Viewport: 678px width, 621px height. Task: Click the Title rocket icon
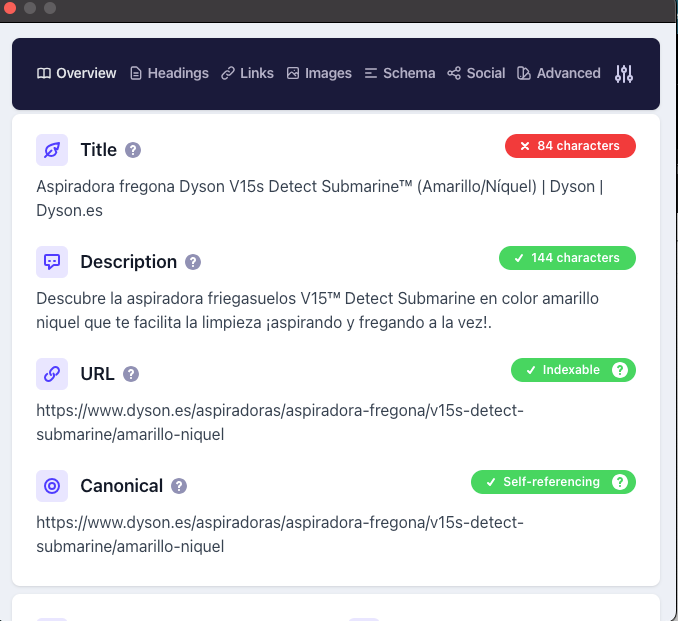pyautogui.click(x=52, y=150)
